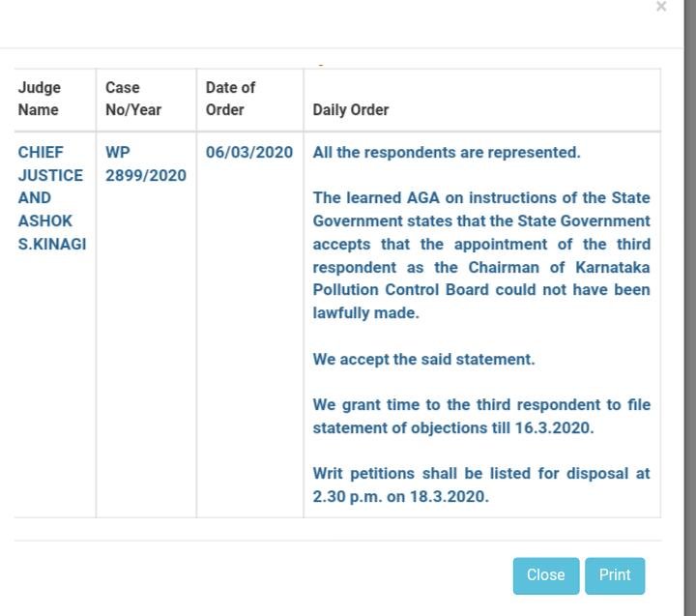Click the Close button
Viewport: 696px width, 616px height.
[545, 575]
